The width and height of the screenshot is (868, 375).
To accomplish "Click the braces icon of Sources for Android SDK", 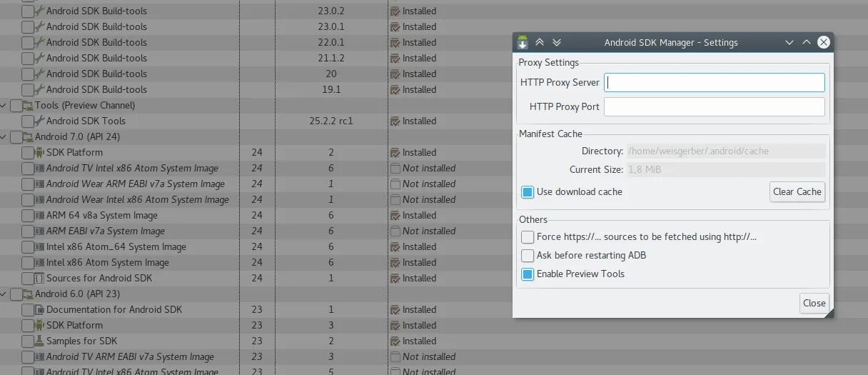I will click(x=40, y=278).
